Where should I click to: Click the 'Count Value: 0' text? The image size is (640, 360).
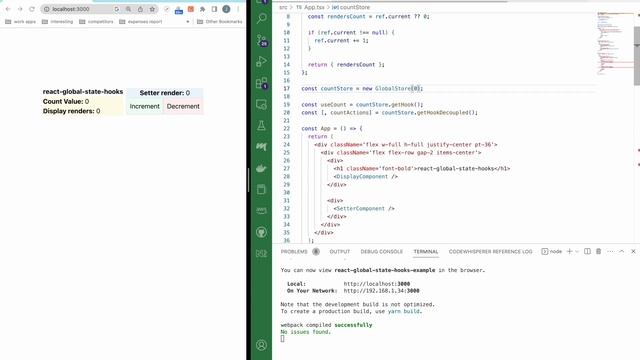click(x=66, y=102)
